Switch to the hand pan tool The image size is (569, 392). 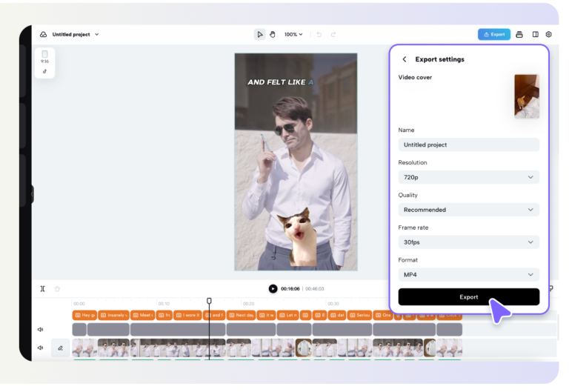coord(273,35)
